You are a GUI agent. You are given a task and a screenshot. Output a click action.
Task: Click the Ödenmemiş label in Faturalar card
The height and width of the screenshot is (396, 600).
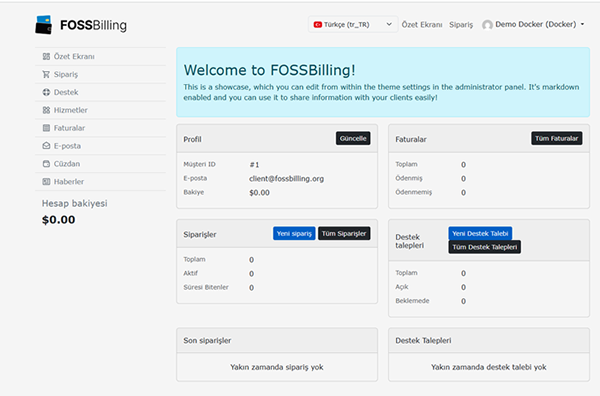(413, 192)
